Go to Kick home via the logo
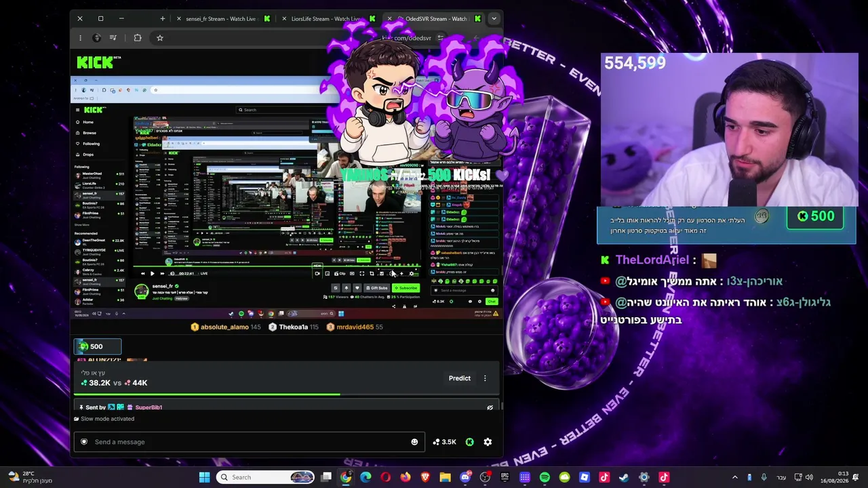 (x=98, y=62)
